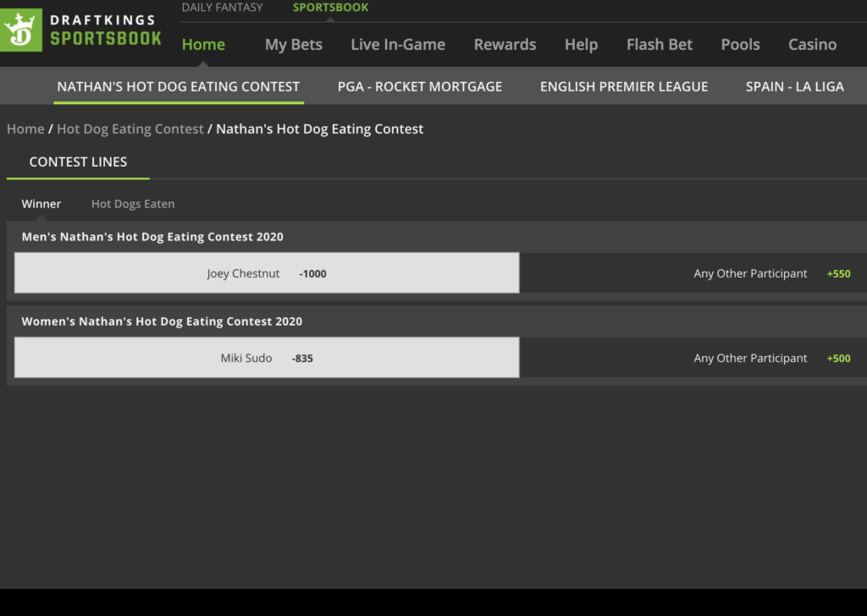Image resolution: width=867 pixels, height=616 pixels.
Task: Open English Premier League tab
Action: 624,86
